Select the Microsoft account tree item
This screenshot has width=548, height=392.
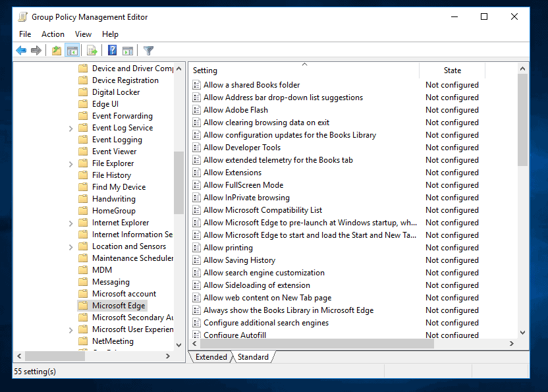(124, 294)
